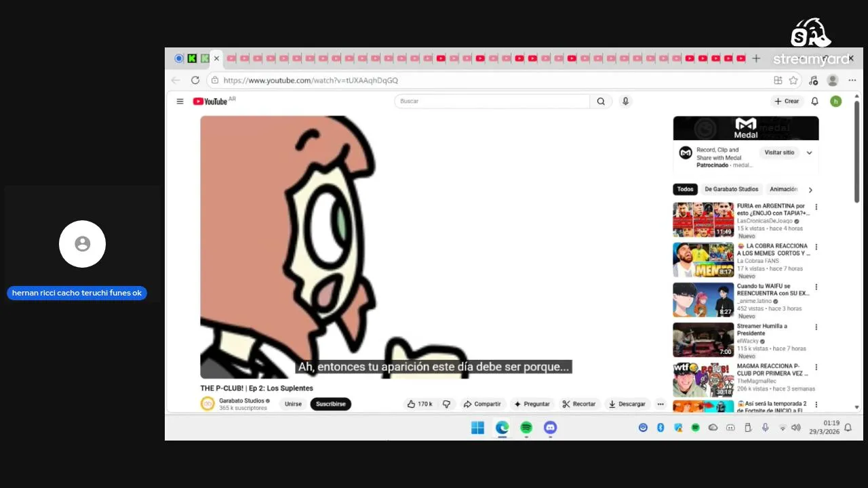Open the YouTube hamburger guide menu

(180, 101)
